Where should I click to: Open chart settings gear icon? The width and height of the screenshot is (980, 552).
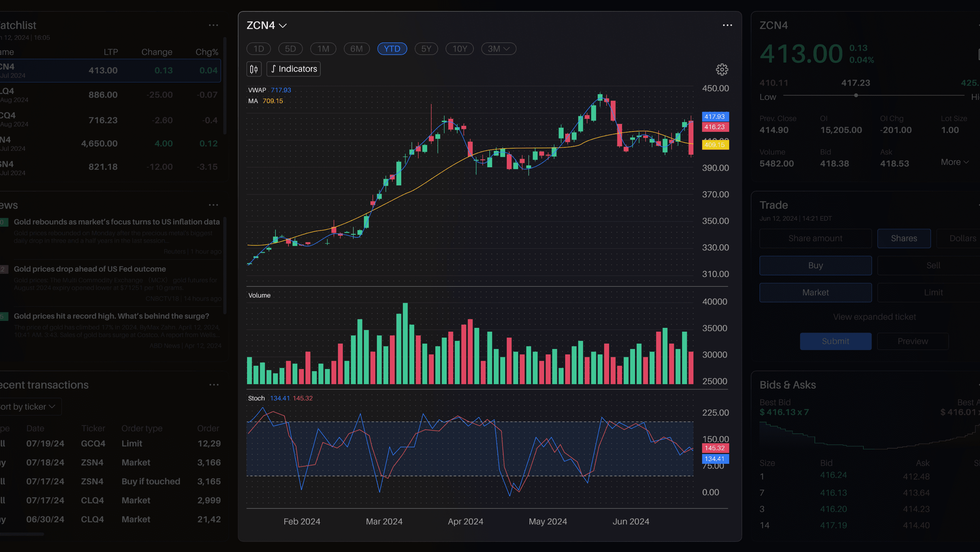tap(722, 69)
